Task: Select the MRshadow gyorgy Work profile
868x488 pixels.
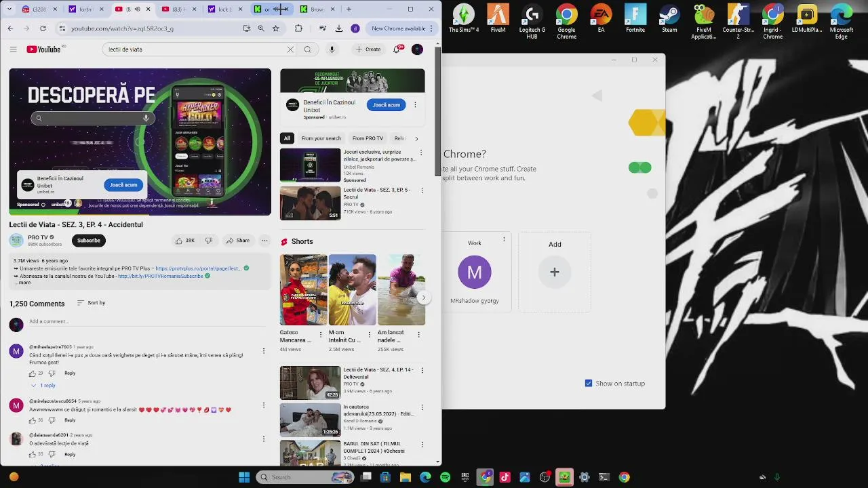Action: [475, 272]
